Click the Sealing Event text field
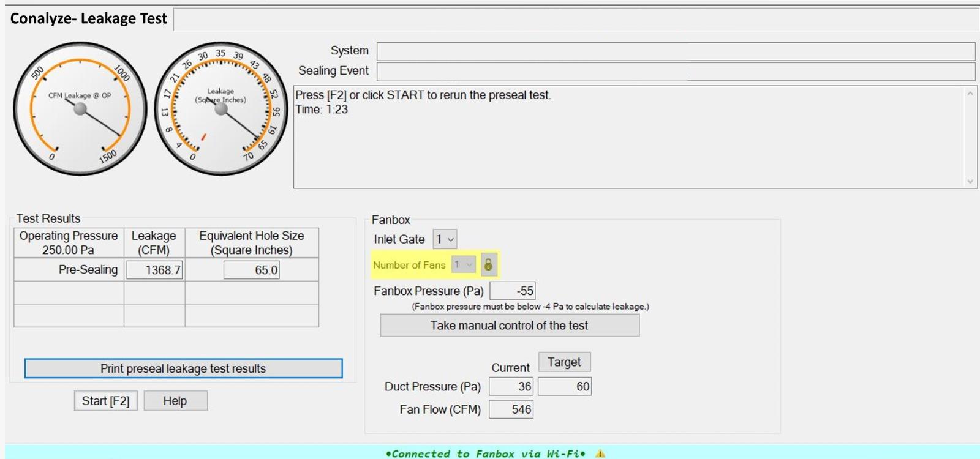This screenshot has width=980, height=459. pyautogui.click(x=675, y=72)
